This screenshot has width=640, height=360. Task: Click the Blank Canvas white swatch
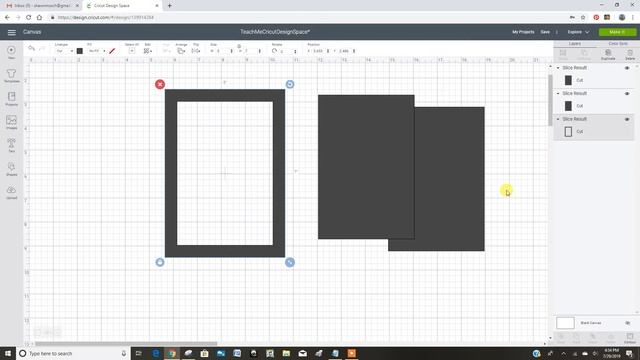point(565,323)
